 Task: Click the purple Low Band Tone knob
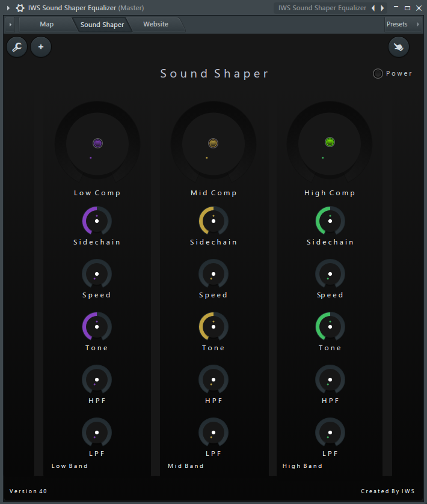coord(97,327)
